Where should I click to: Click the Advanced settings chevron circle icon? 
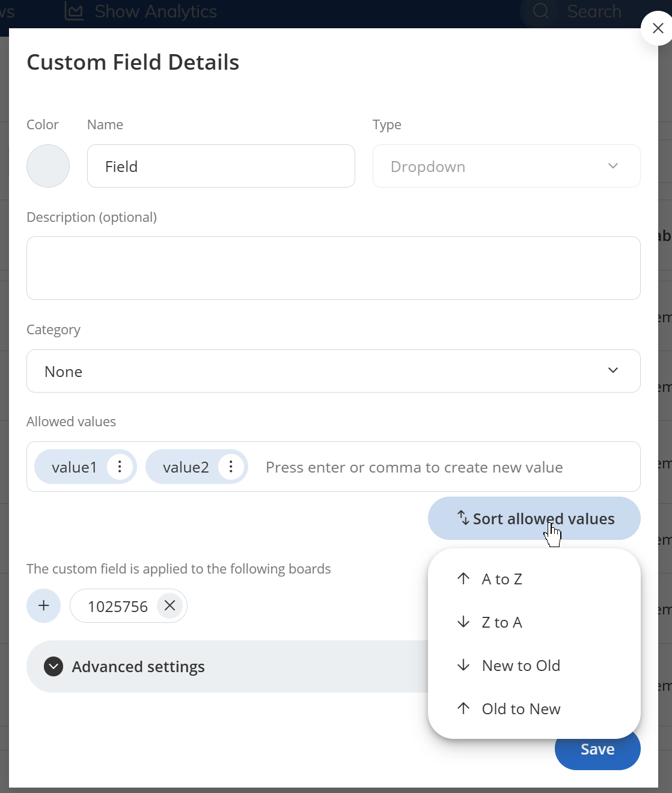[x=53, y=666]
